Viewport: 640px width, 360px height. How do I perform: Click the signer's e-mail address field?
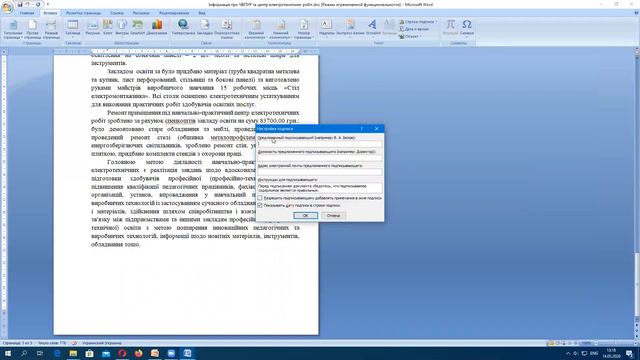pyautogui.click(x=320, y=172)
